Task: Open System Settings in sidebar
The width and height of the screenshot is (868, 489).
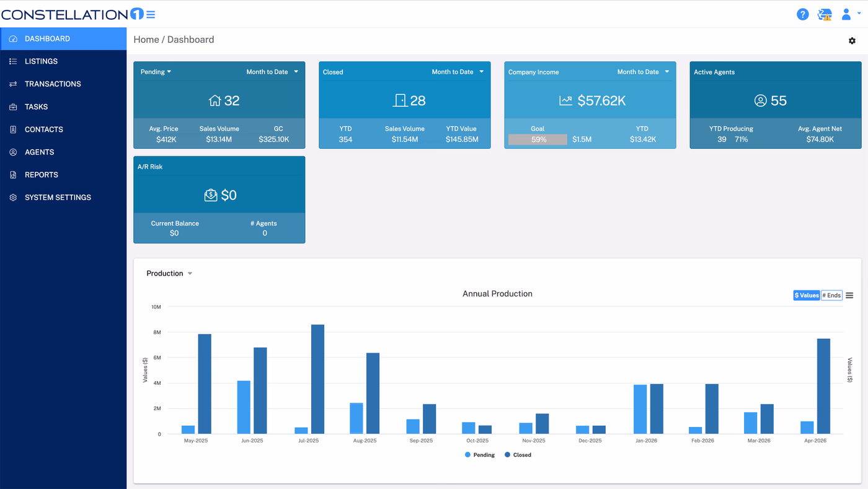Action: click(x=63, y=197)
